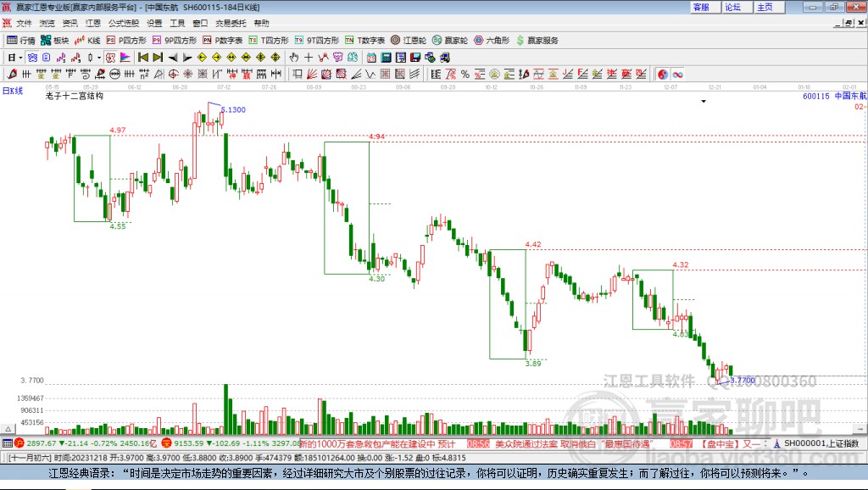Open the 9T四方形 tool
The width and height of the screenshot is (868, 490).
pyautogui.click(x=317, y=41)
